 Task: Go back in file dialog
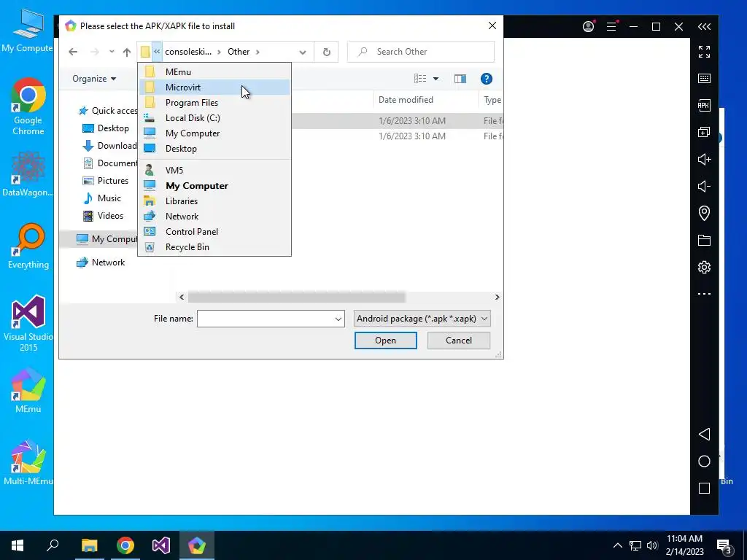[x=73, y=52]
